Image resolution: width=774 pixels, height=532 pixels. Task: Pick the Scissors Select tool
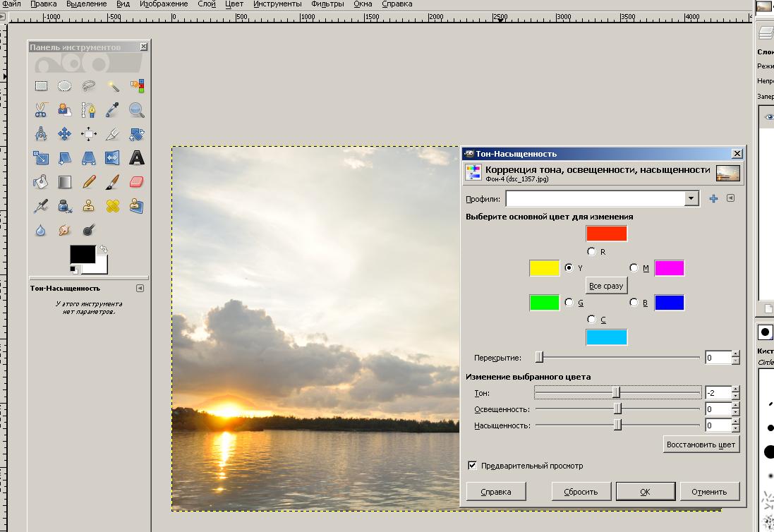(x=41, y=110)
